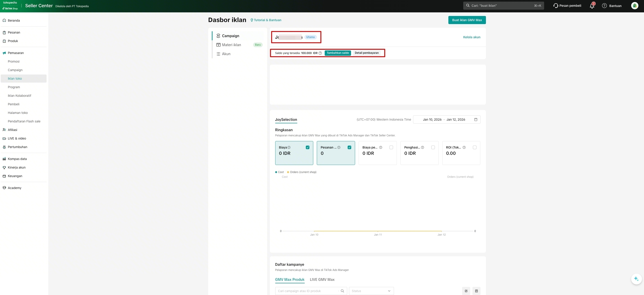This screenshot has height=295, width=644.
Task: Select Kinerja akun in the sidebar
Action: [x=16, y=167]
